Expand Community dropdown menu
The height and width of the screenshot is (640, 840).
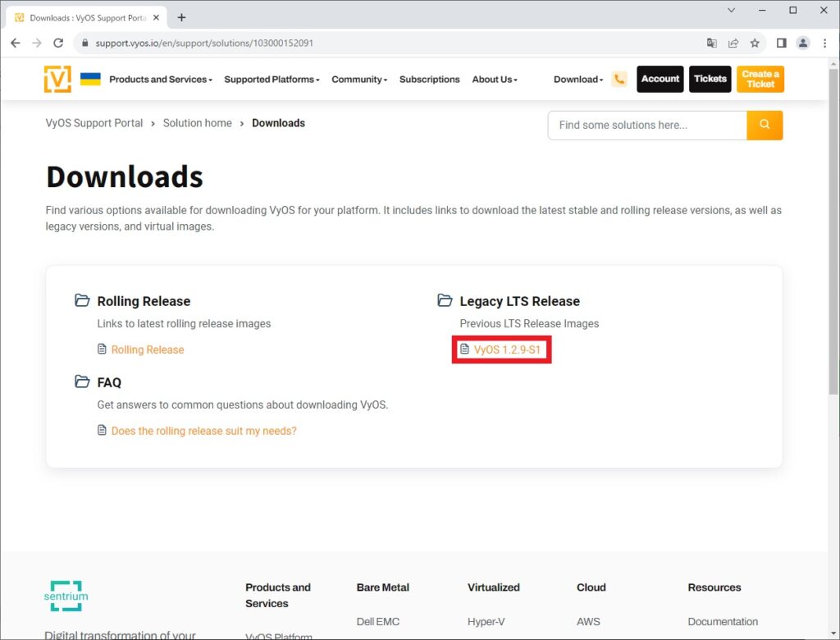[359, 80]
